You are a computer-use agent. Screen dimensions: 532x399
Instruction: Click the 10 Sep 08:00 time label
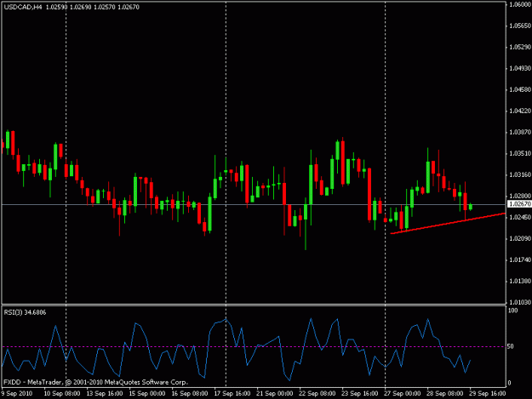(62, 394)
